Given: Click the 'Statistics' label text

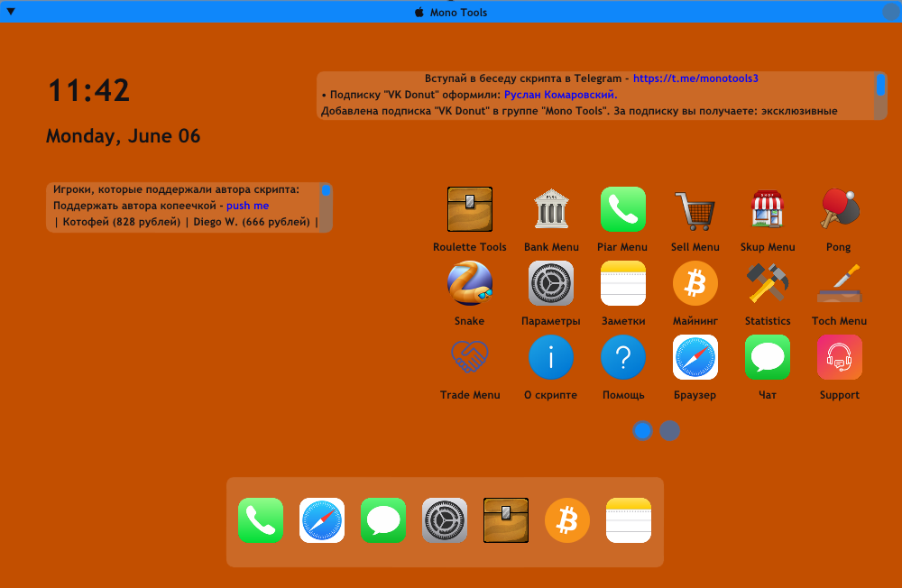Looking at the screenshot, I should [x=768, y=321].
